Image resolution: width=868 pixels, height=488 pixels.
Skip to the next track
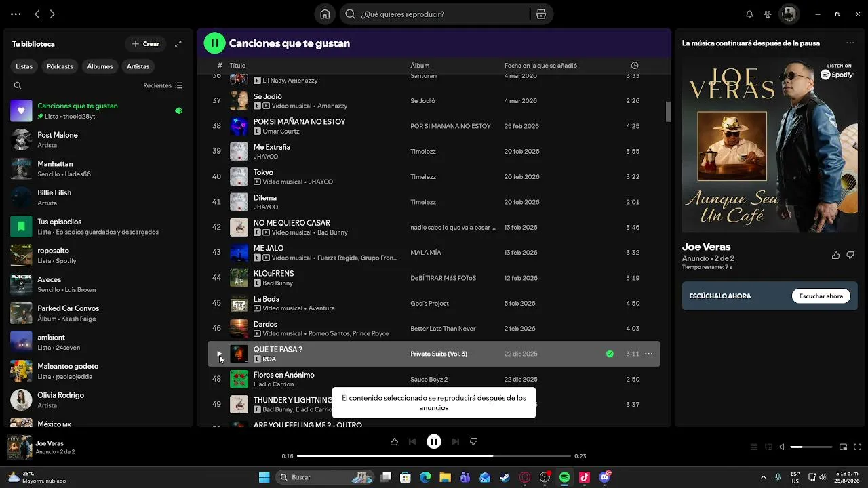[456, 442]
